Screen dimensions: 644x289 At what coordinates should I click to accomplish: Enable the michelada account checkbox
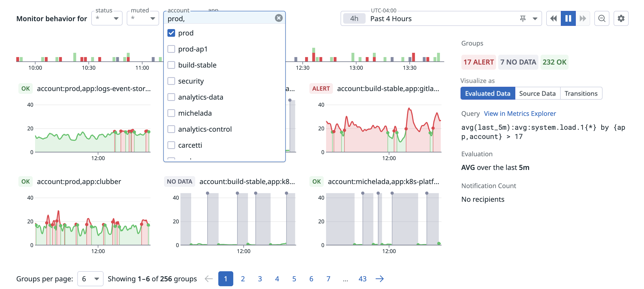pos(171,113)
